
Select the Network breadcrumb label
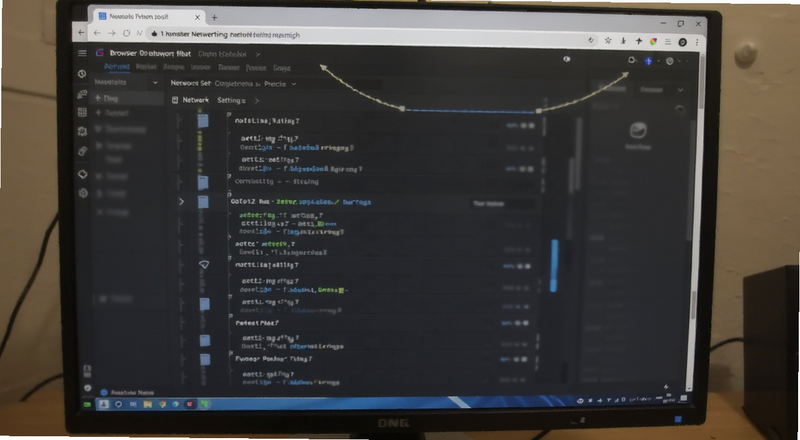(x=196, y=100)
